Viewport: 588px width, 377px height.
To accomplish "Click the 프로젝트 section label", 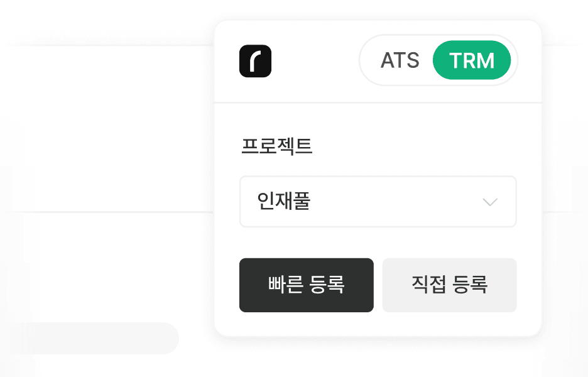I will coord(277,146).
